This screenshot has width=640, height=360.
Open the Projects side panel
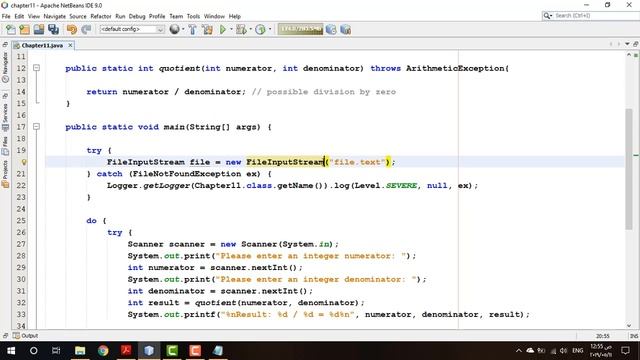5,174
